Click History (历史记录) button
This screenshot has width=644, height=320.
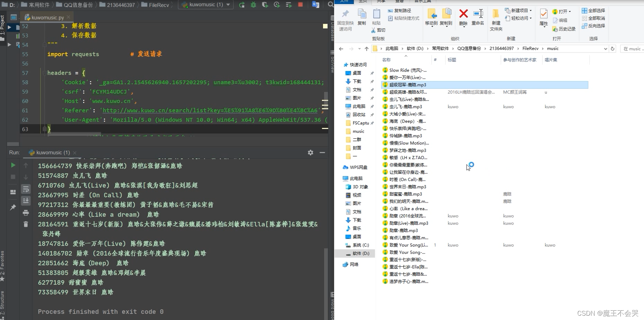564,29
